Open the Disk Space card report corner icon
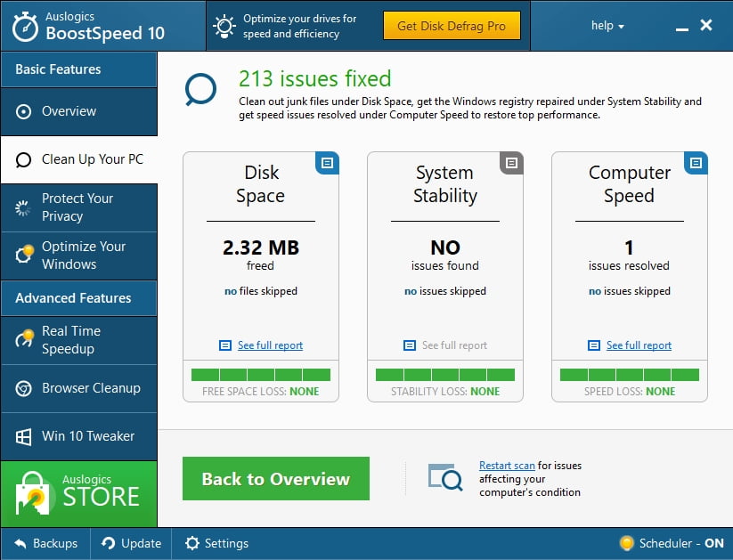733x560 pixels. (x=327, y=163)
